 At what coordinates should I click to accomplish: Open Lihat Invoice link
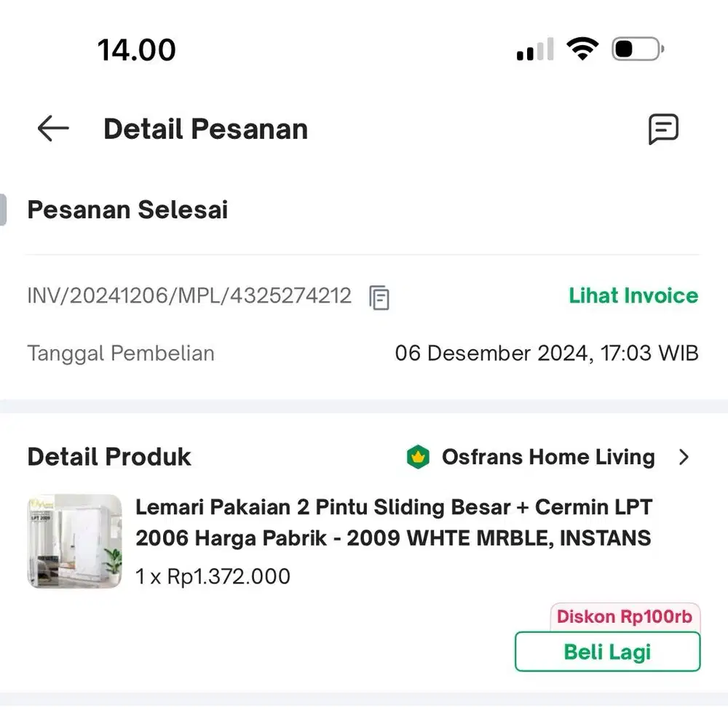633,295
